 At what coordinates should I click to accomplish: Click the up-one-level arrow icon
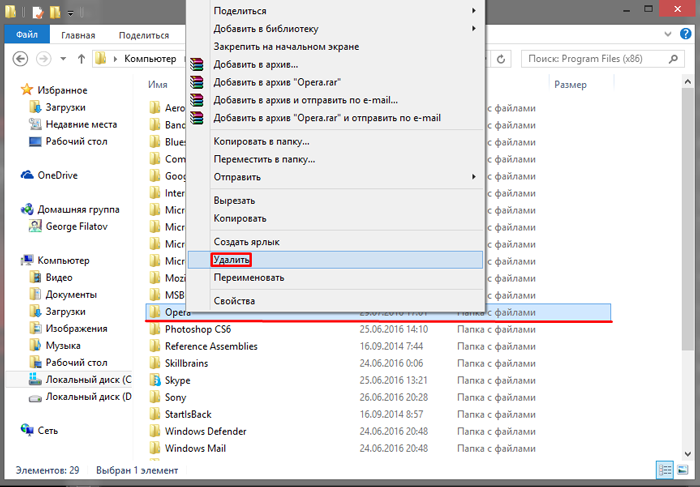click(80, 58)
